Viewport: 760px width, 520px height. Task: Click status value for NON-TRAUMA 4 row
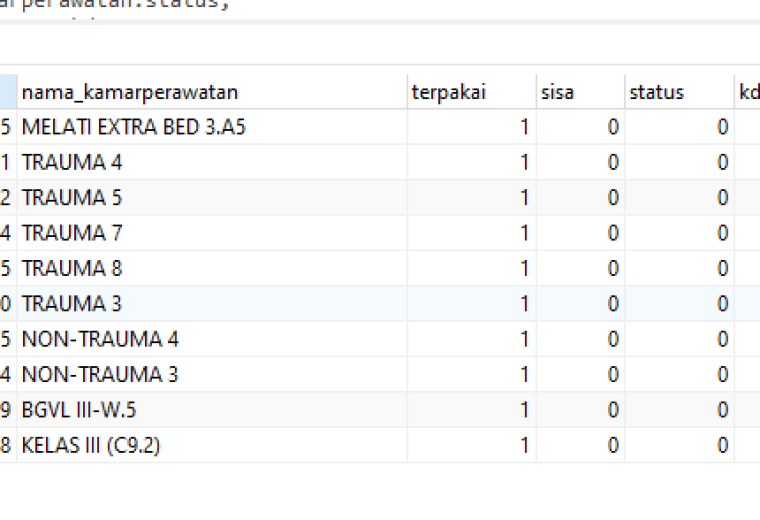click(x=679, y=339)
